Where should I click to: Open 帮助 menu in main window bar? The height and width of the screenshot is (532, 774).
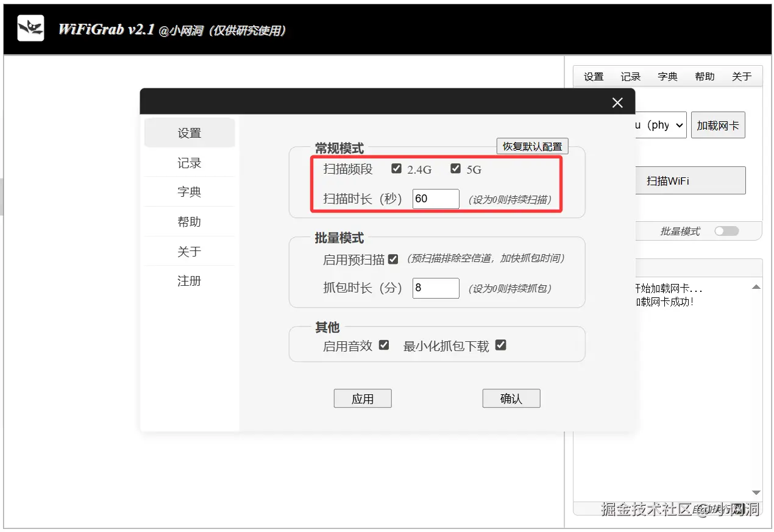click(705, 76)
